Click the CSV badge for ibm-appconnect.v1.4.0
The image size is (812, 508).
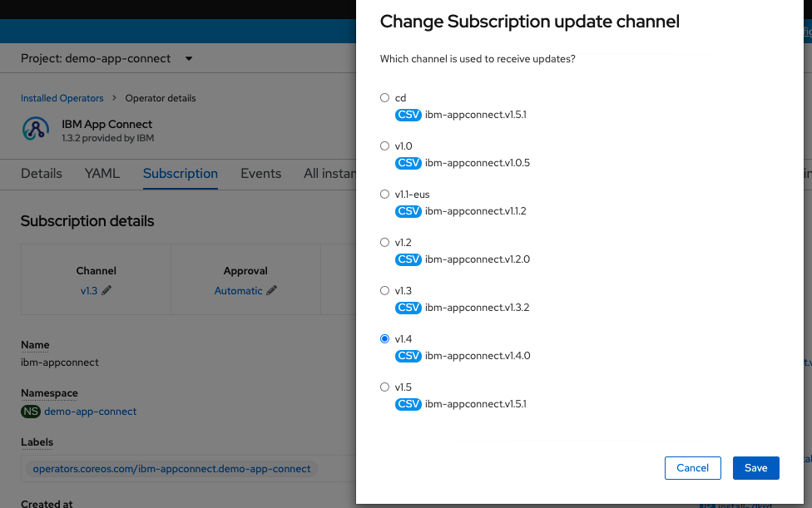coord(408,356)
